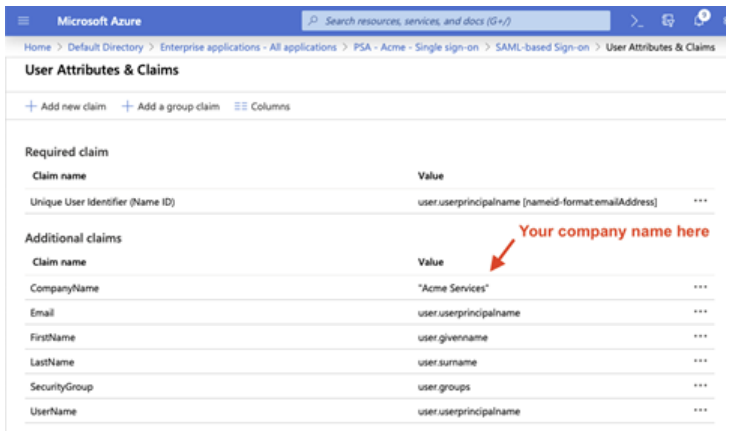This screenshot has width=734, height=436.
Task: Click the Microsoft Azure title
Action: coord(99,21)
